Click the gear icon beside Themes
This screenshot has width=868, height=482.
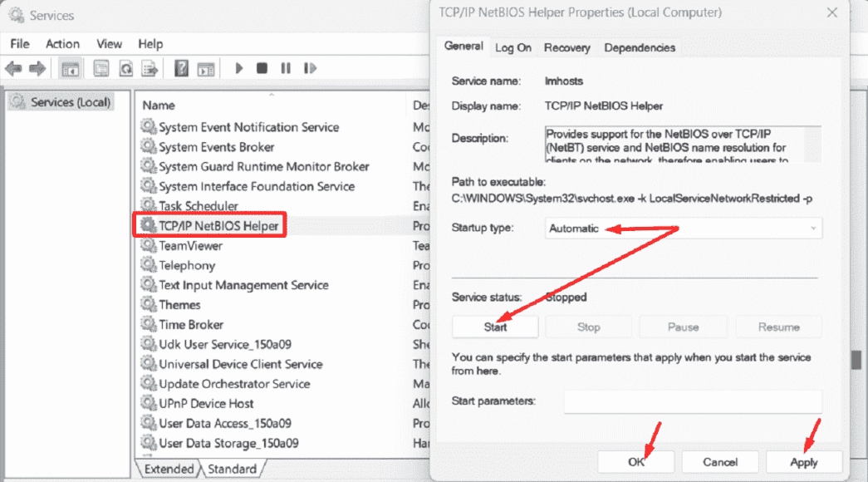148,304
